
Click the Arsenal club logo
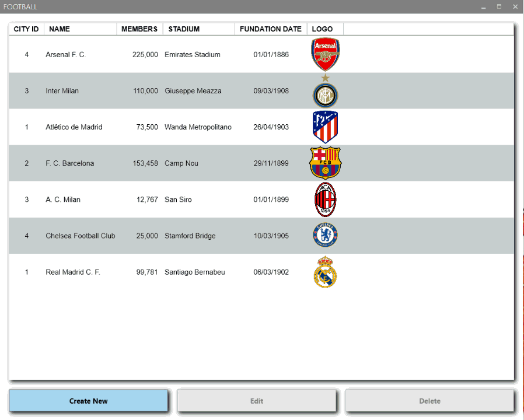[x=325, y=54]
